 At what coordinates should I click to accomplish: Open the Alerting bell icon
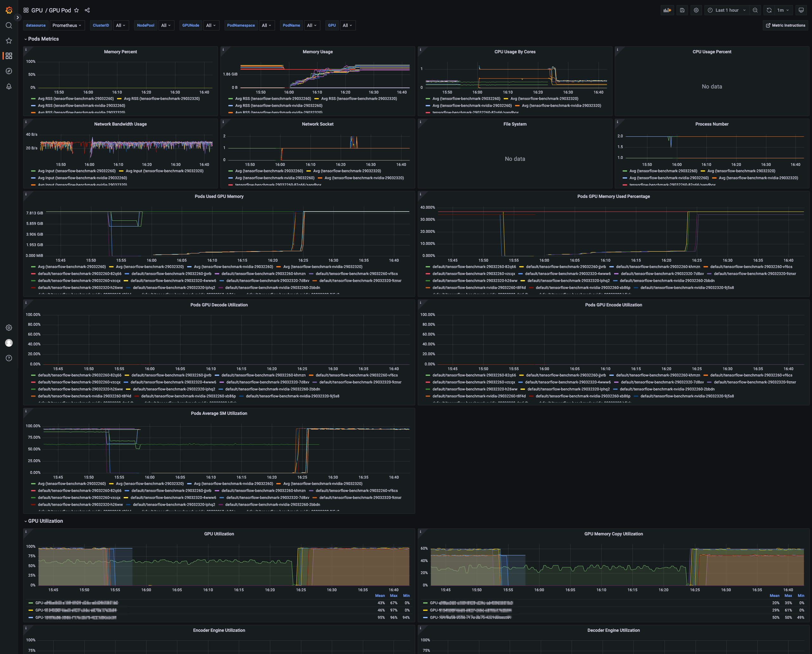coord(9,86)
